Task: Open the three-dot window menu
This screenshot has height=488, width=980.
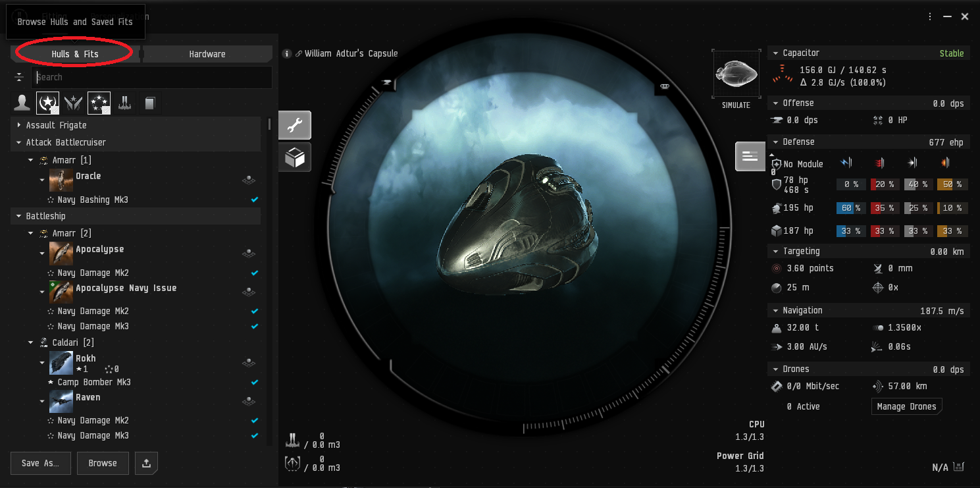Action: point(930,16)
